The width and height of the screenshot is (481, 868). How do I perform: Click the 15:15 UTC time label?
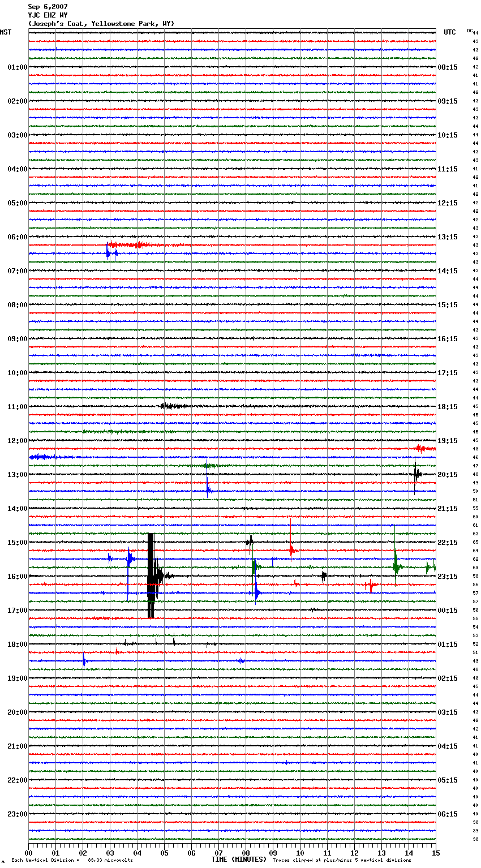(448, 305)
